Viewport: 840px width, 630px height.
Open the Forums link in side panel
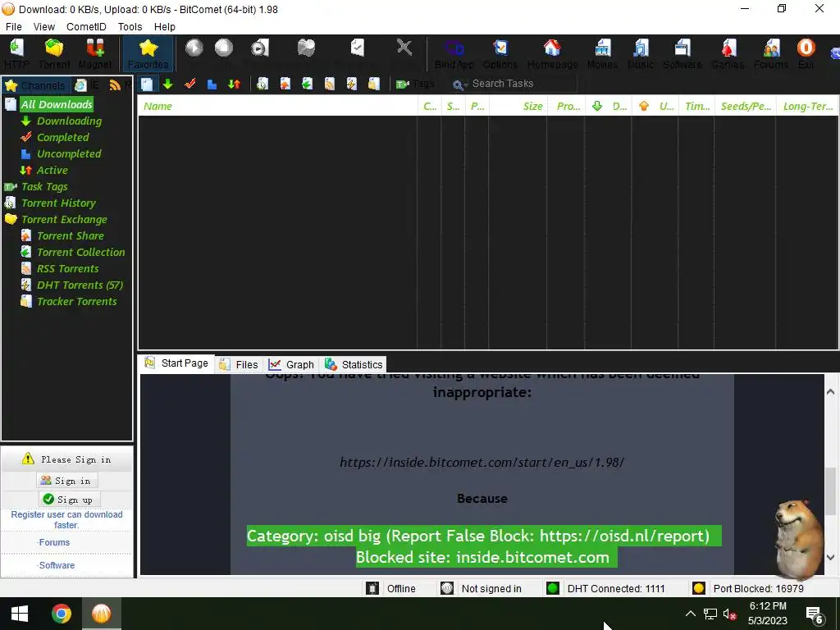click(x=54, y=543)
